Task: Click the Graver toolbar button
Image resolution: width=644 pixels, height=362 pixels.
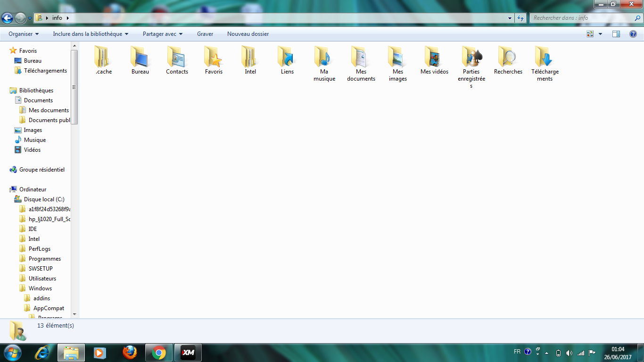Action: pos(205,34)
